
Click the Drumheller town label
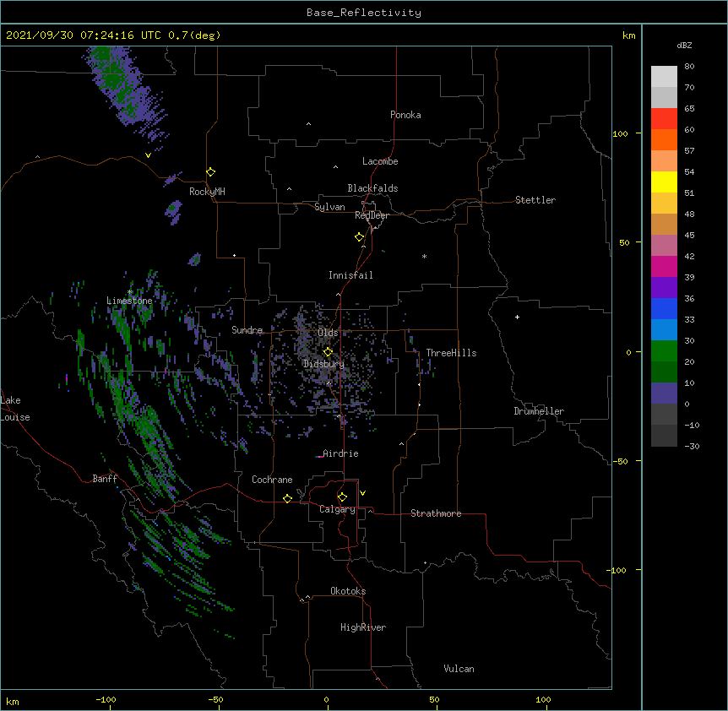(539, 411)
